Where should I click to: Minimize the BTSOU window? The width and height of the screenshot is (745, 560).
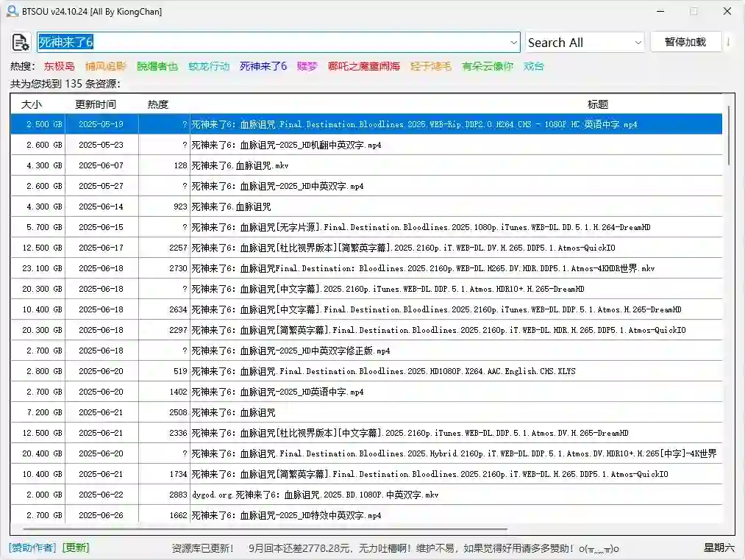[x=660, y=11]
